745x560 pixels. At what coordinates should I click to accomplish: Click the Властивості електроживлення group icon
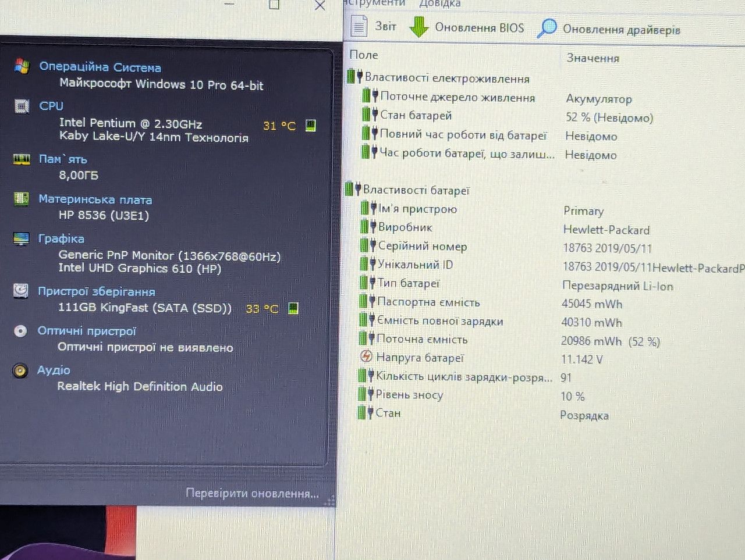pos(355,76)
